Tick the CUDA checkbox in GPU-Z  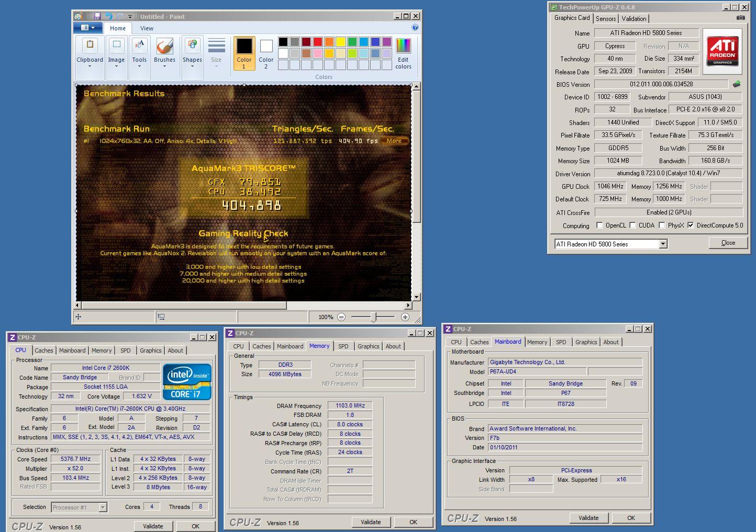[632, 225]
